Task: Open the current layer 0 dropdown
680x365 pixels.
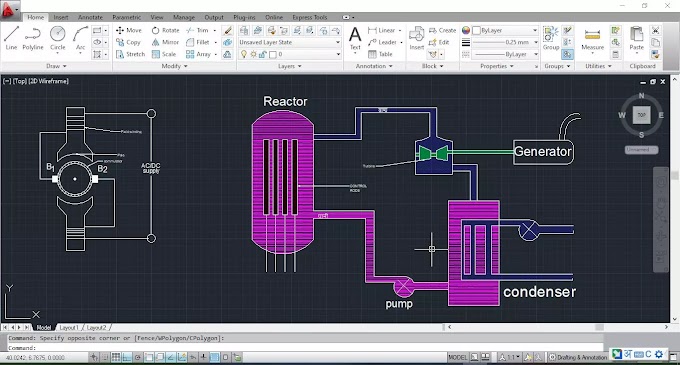Action: point(289,54)
